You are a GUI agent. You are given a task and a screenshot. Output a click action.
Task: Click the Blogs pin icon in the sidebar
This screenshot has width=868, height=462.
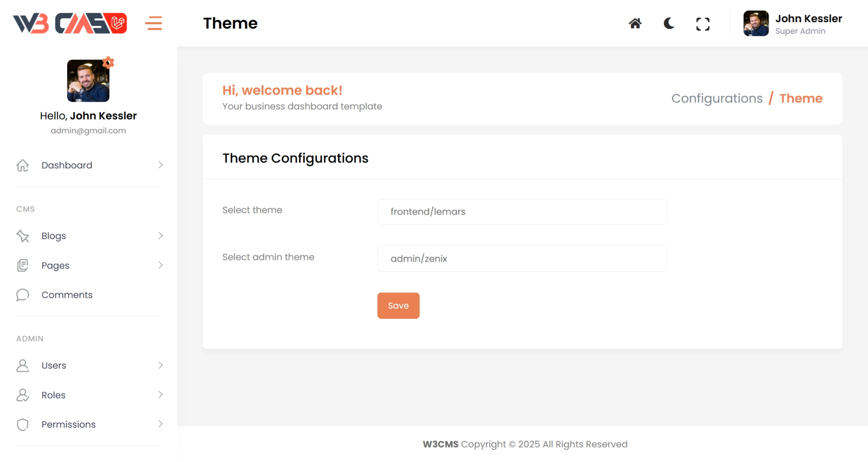point(23,236)
